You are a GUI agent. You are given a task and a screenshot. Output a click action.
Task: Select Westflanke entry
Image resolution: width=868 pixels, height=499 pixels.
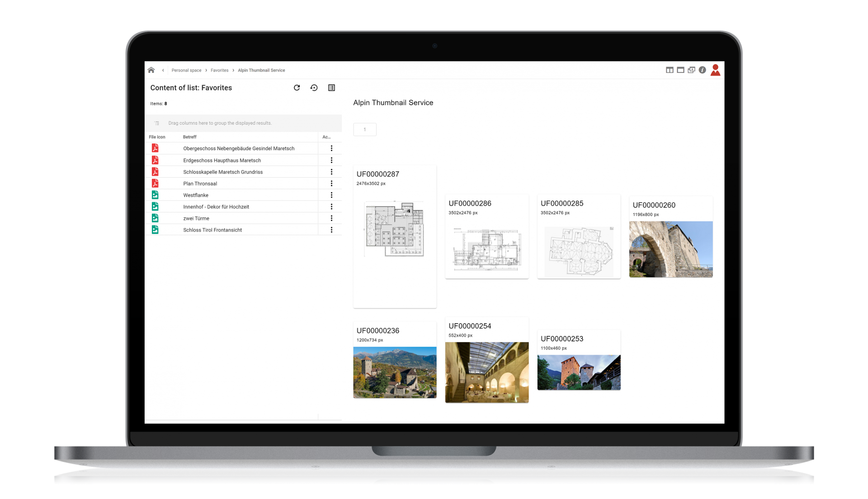pos(196,195)
